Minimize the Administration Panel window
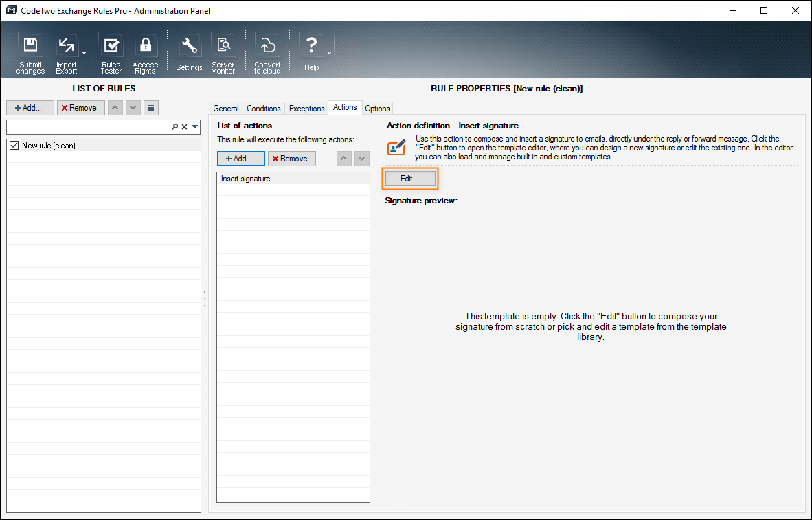The image size is (812, 520). 732,10
